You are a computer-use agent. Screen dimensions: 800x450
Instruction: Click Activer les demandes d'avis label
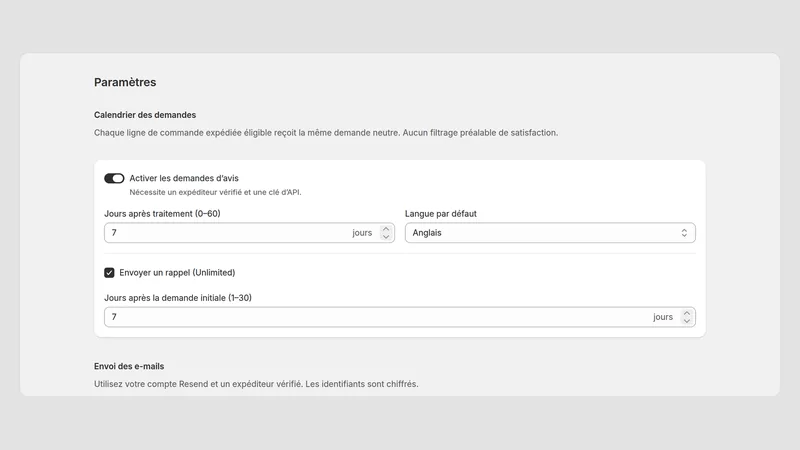pyautogui.click(x=184, y=178)
